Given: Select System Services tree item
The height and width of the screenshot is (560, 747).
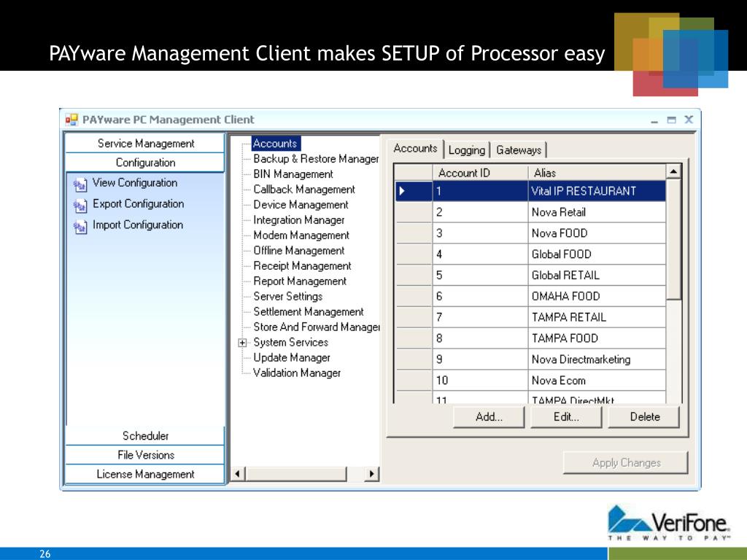Looking at the screenshot, I should click(290, 342).
